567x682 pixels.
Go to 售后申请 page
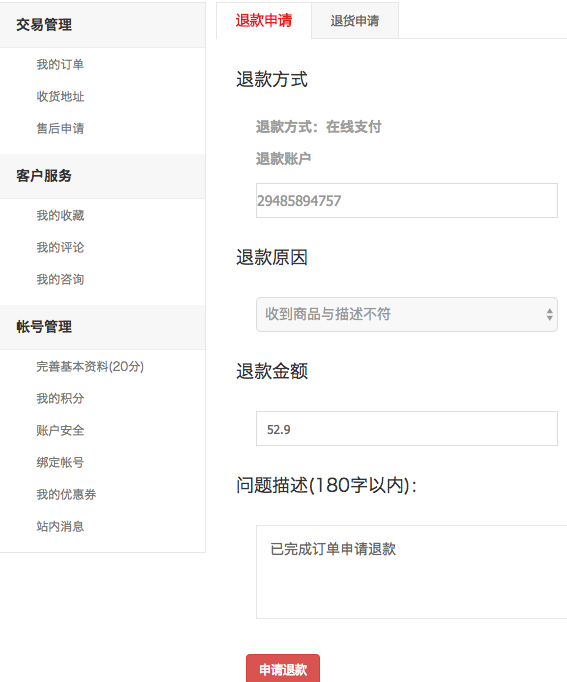point(60,128)
